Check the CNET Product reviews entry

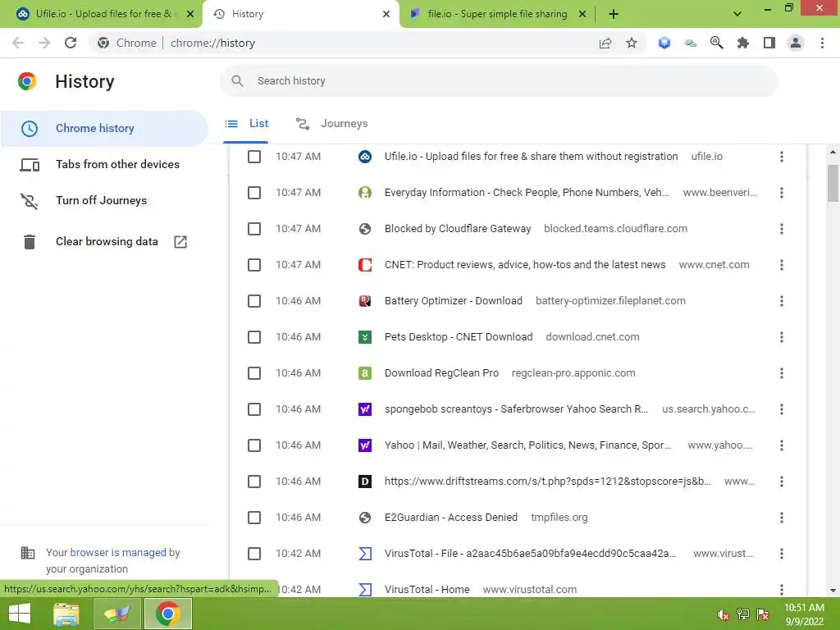pyautogui.click(x=254, y=265)
